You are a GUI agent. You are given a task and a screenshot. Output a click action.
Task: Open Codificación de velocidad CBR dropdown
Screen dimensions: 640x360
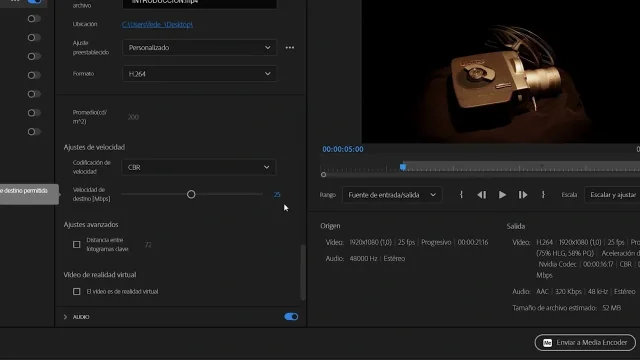(198, 167)
